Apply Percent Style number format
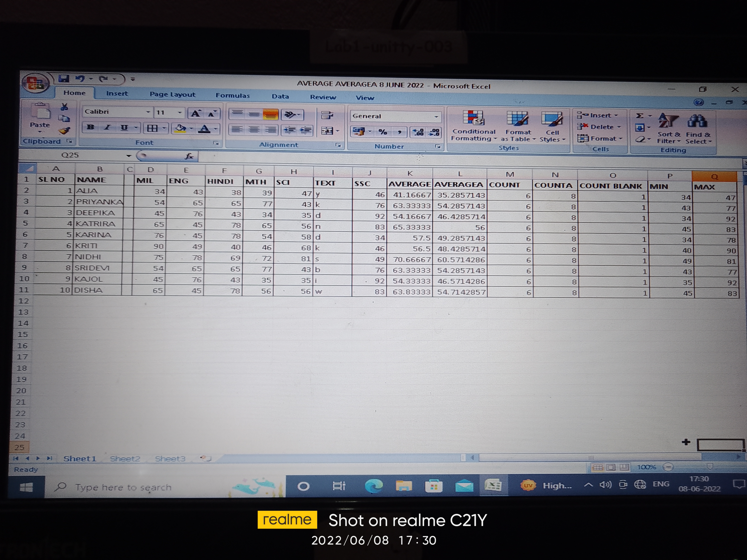The image size is (747, 560). pos(383,132)
